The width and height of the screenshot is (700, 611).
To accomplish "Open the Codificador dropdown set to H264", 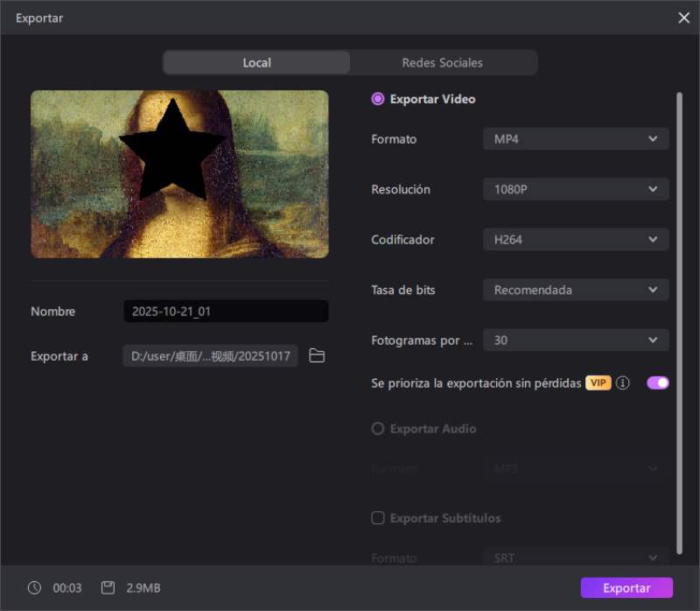I will pyautogui.click(x=576, y=239).
